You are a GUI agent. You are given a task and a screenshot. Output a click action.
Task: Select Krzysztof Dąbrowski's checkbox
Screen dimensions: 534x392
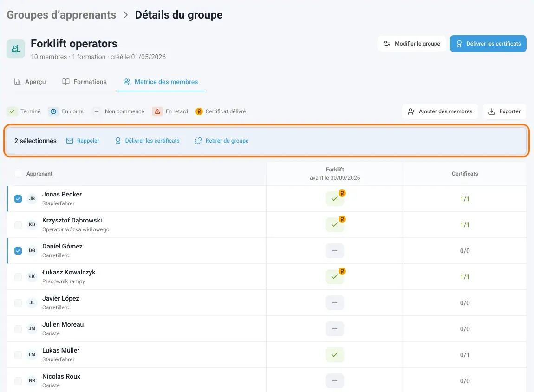point(18,225)
